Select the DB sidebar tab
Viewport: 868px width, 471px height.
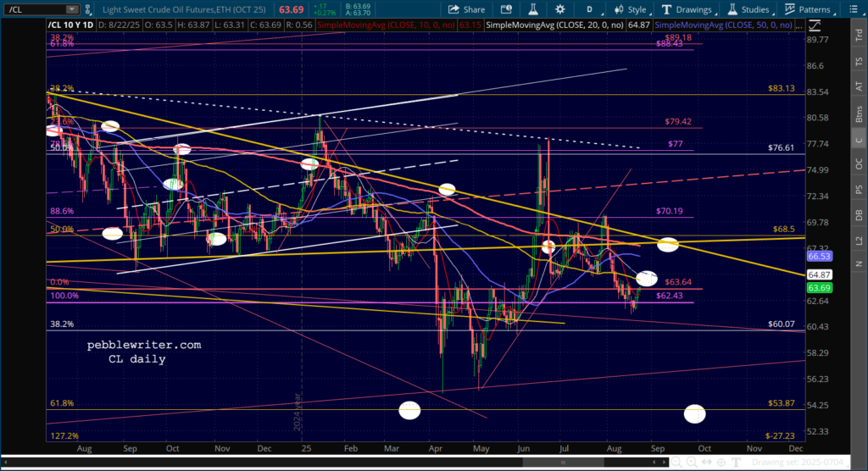coord(859,214)
